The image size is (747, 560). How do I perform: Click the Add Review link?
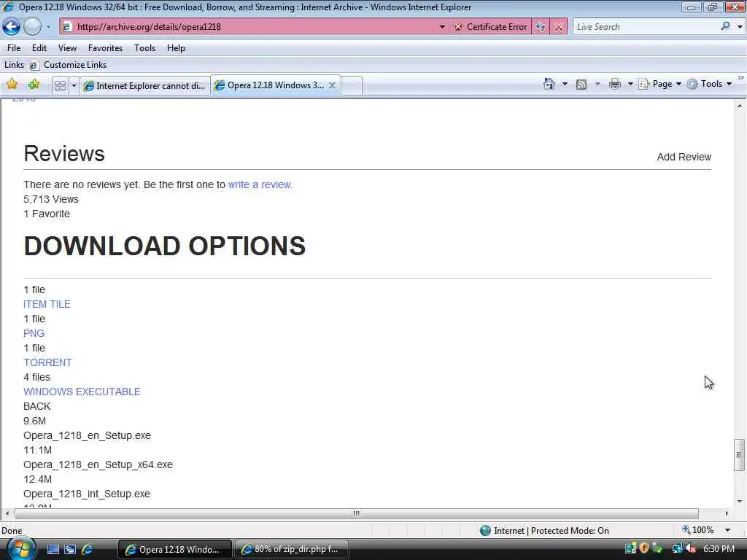[x=684, y=157]
